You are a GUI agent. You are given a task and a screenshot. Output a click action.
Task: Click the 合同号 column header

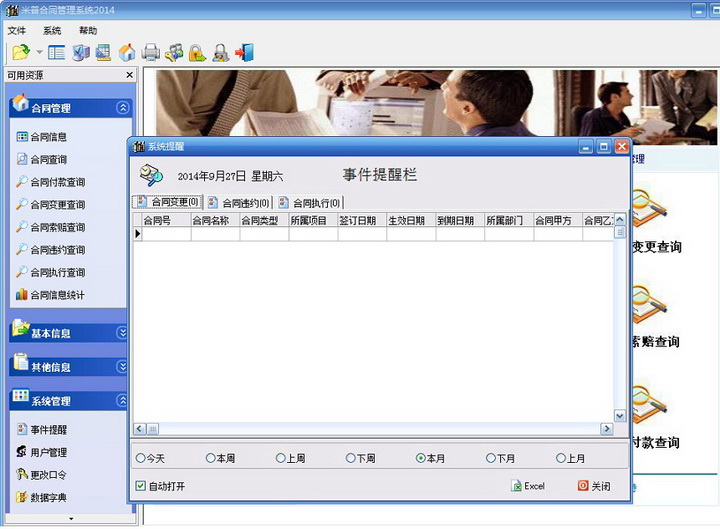166,220
